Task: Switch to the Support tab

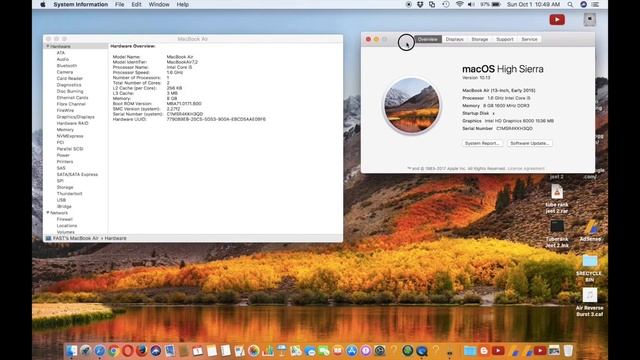Action: click(504, 39)
